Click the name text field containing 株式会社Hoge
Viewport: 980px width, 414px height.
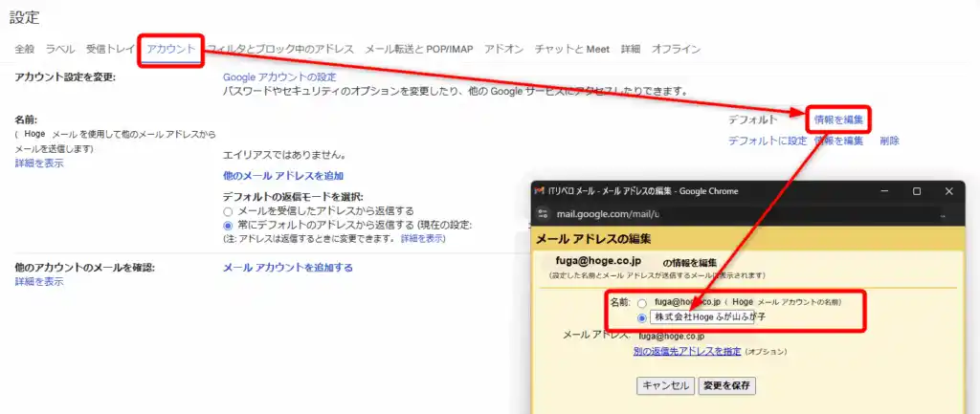point(701,316)
